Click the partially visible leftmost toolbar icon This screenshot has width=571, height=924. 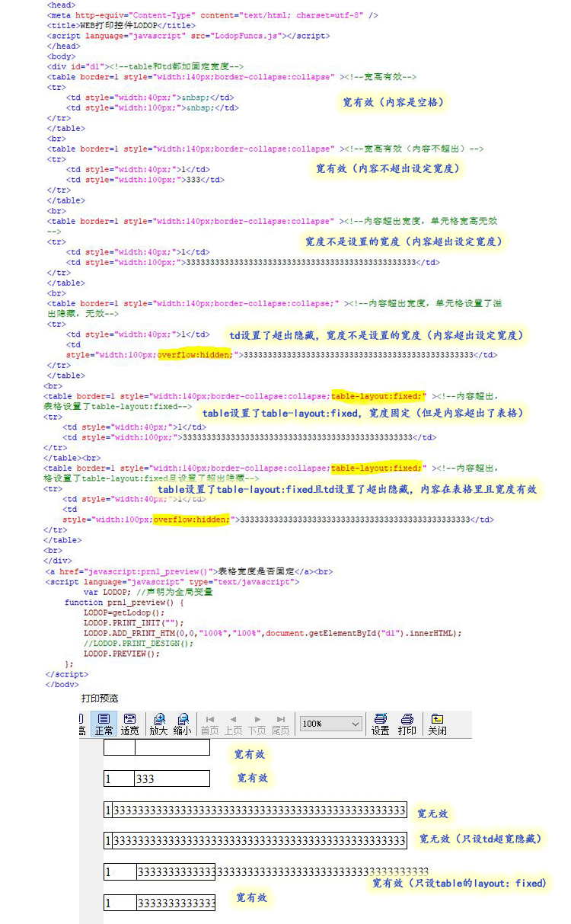click(82, 724)
